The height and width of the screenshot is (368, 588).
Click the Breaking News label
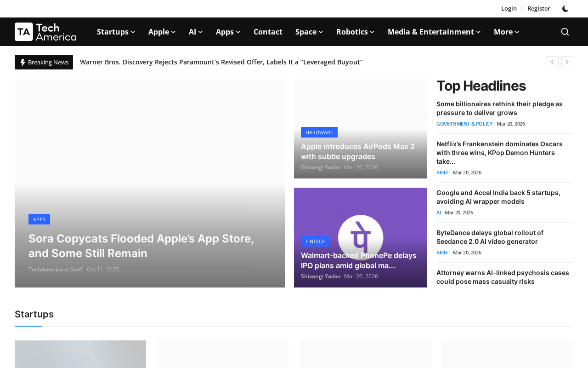44,62
